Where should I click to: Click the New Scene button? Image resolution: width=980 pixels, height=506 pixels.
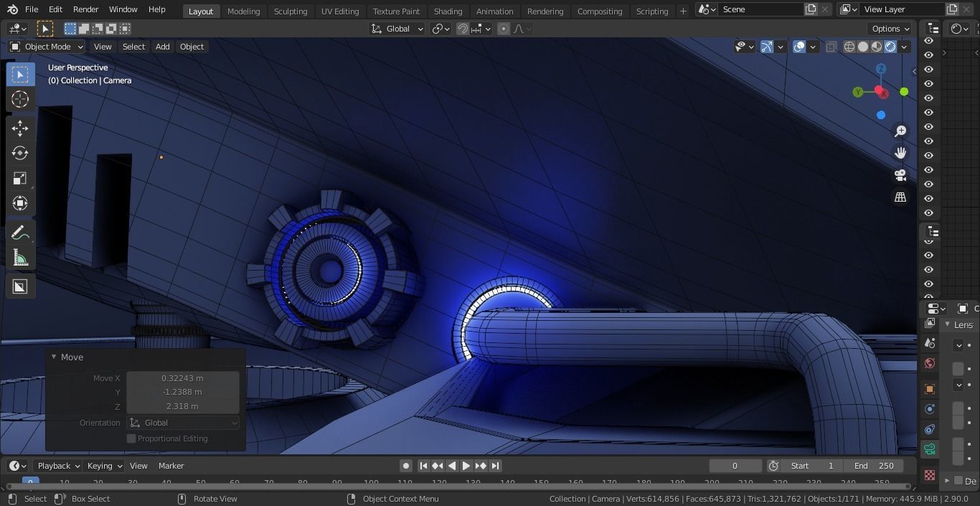811,9
